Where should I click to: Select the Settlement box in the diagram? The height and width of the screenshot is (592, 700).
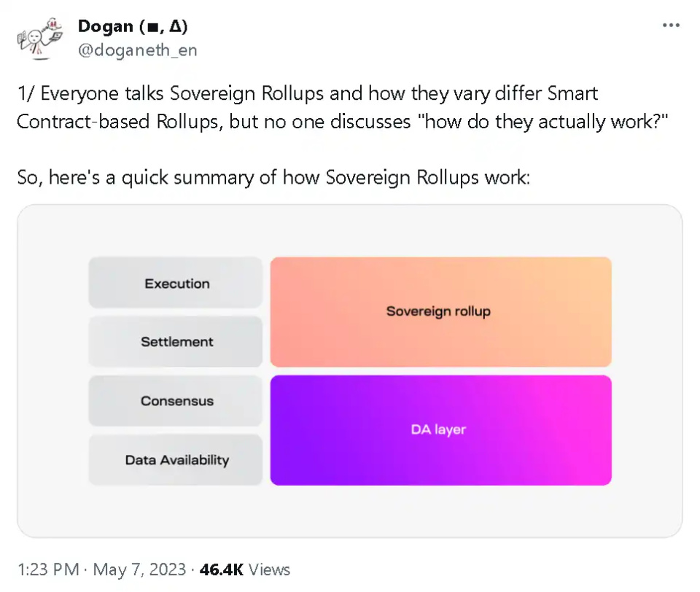click(x=176, y=341)
